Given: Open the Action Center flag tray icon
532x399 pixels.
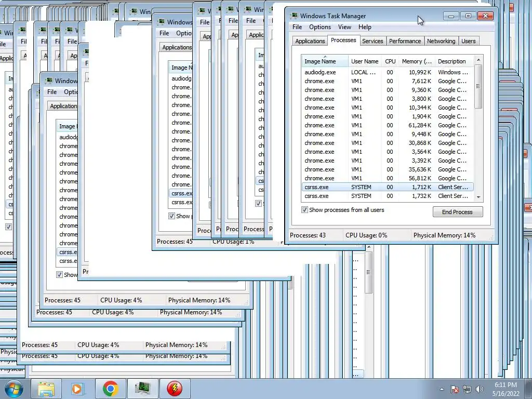Looking at the screenshot, I should (x=455, y=389).
